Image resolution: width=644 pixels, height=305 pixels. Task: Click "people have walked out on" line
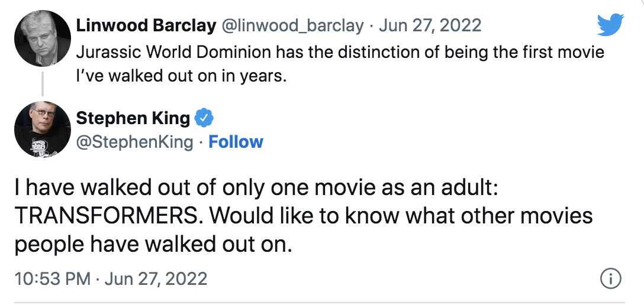153,244
